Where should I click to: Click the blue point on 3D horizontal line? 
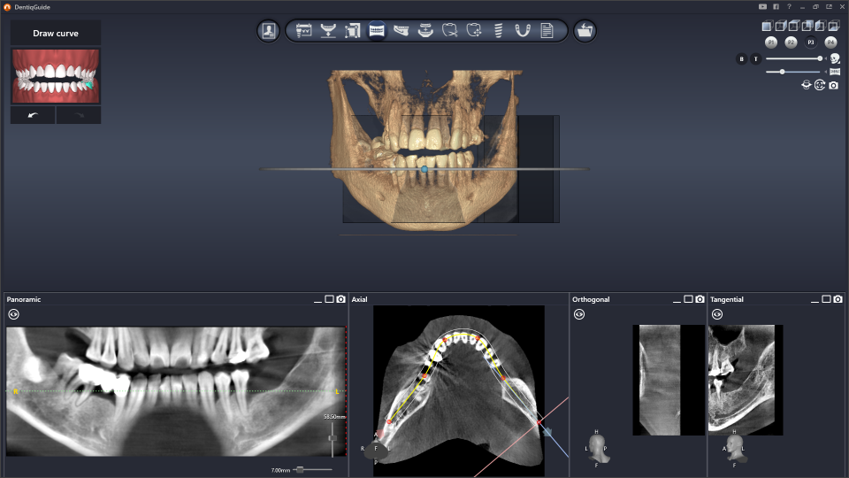(x=424, y=169)
